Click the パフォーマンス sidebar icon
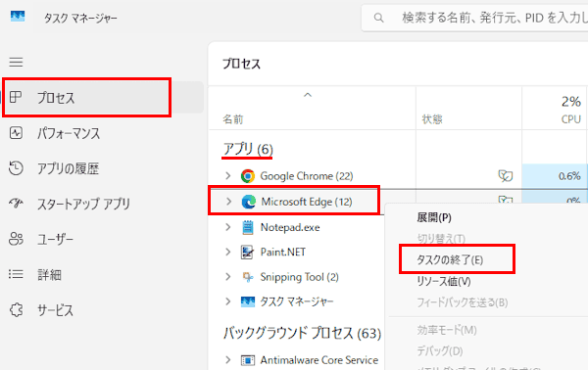 tap(16, 132)
